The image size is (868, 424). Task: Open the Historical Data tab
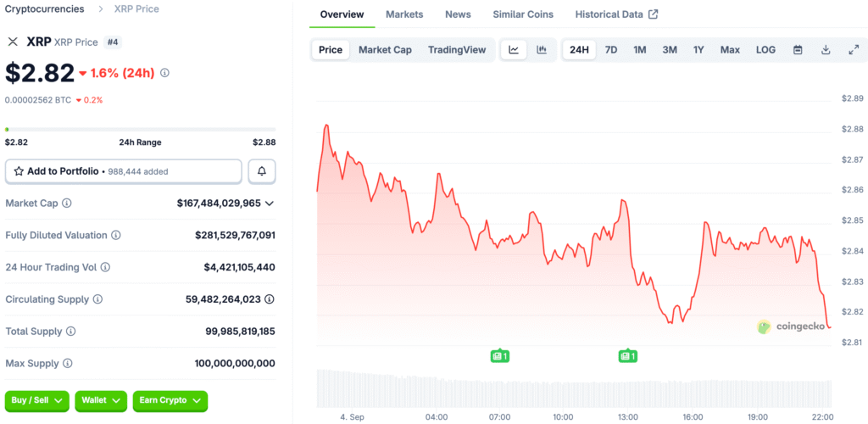pos(616,14)
